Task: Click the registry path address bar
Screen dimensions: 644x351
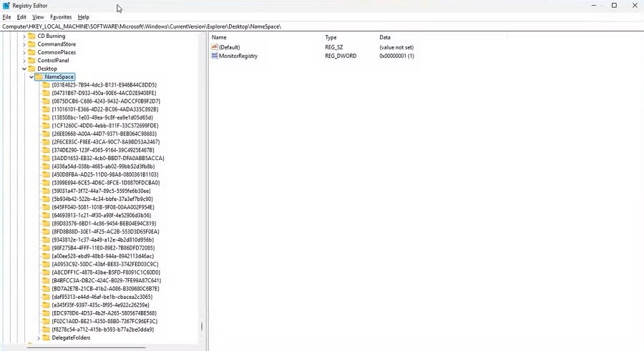Action: [322, 26]
